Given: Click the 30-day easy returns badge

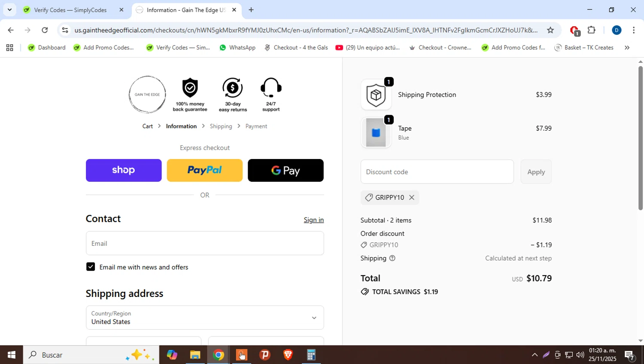Looking at the screenshot, I should [233, 95].
